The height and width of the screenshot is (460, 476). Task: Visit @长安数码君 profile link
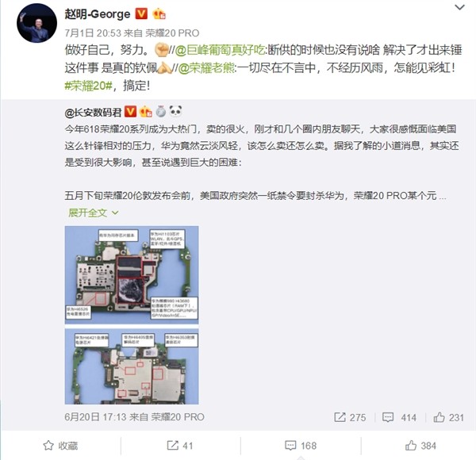click(x=93, y=113)
